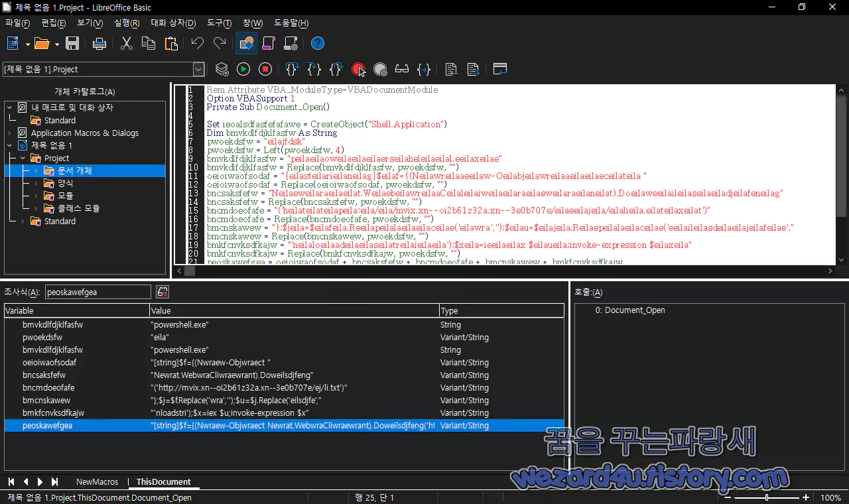Click the Step Out braces icon
The image size is (849, 504).
pos(336,69)
